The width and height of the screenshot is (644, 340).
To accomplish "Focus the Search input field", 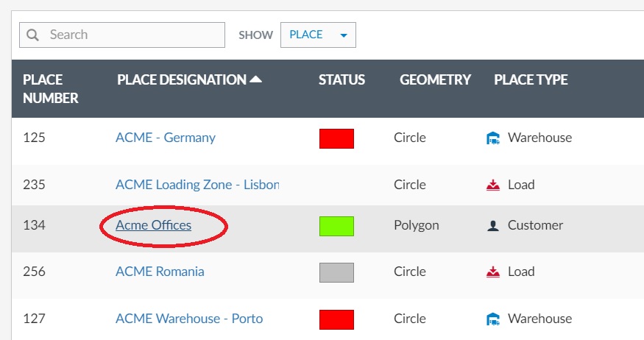I will pos(132,35).
